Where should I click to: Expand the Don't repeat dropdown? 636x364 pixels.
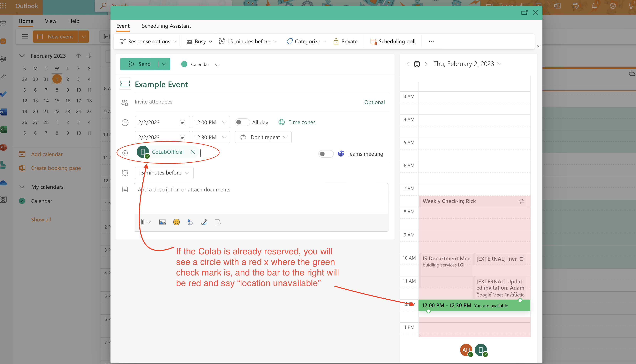click(x=263, y=137)
